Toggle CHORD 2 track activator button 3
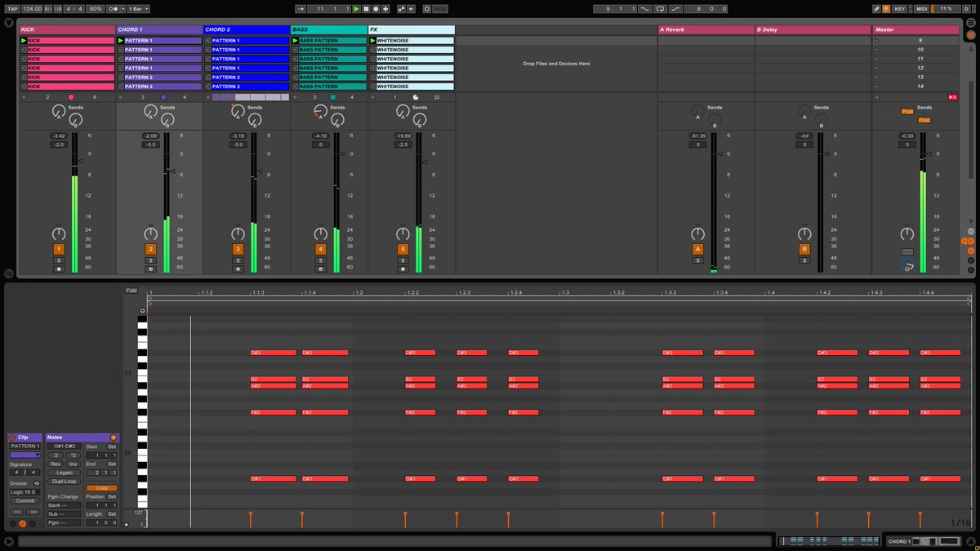980x551 pixels. tap(238, 249)
